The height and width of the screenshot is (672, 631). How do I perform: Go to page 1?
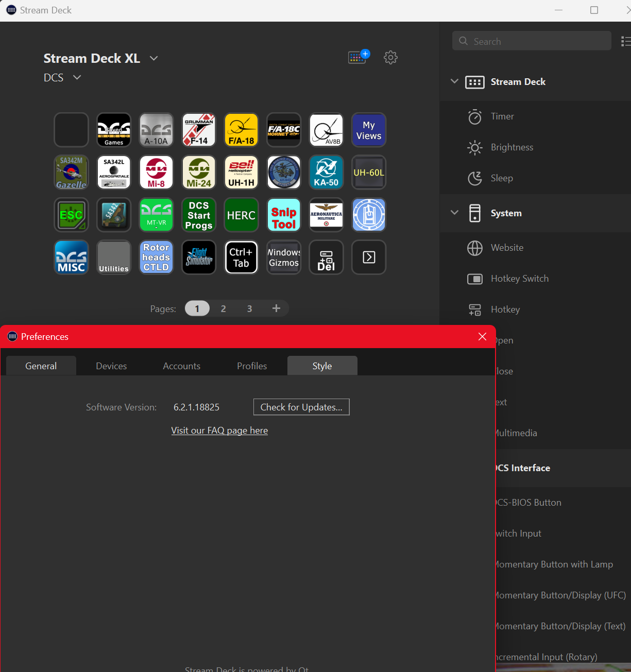[x=197, y=308]
